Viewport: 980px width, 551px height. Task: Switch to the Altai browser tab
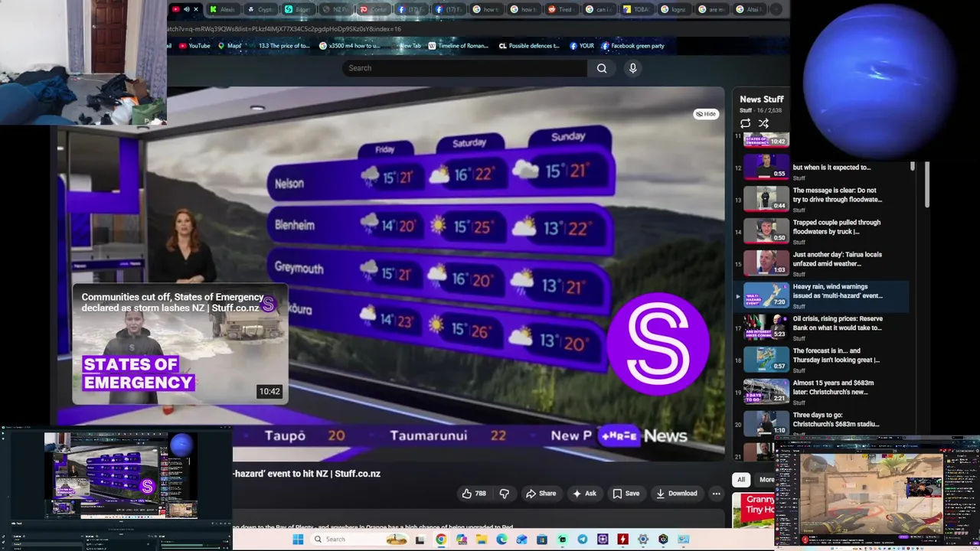coord(750,9)
